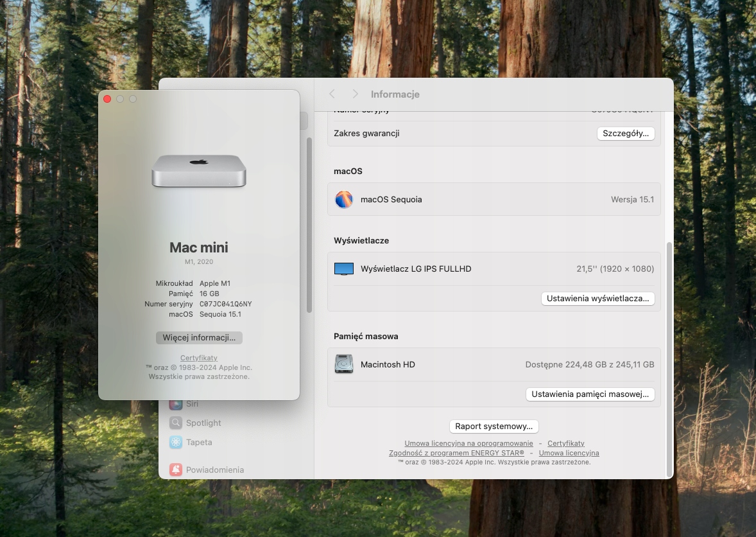The image size is (756, 537).
Task: Click the 21,5'' (1920 × 1080) text
Action: [x=615, y=268]
